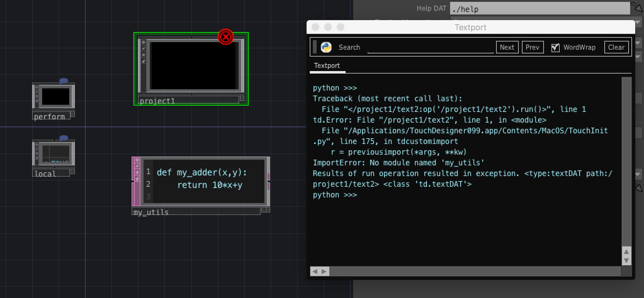
Task: Click the plus icon at project1 node's bottom-right corner
Action: pos(242,98)
